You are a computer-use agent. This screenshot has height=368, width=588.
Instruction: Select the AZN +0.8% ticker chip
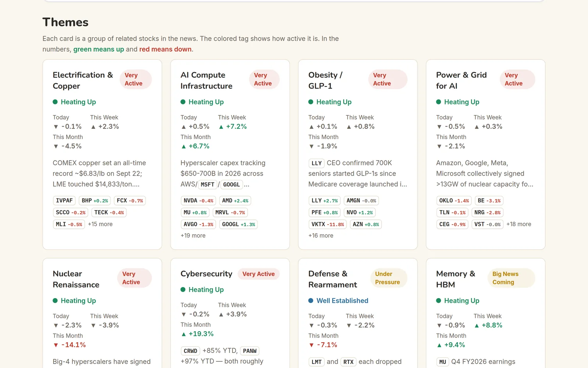[366, 224]
